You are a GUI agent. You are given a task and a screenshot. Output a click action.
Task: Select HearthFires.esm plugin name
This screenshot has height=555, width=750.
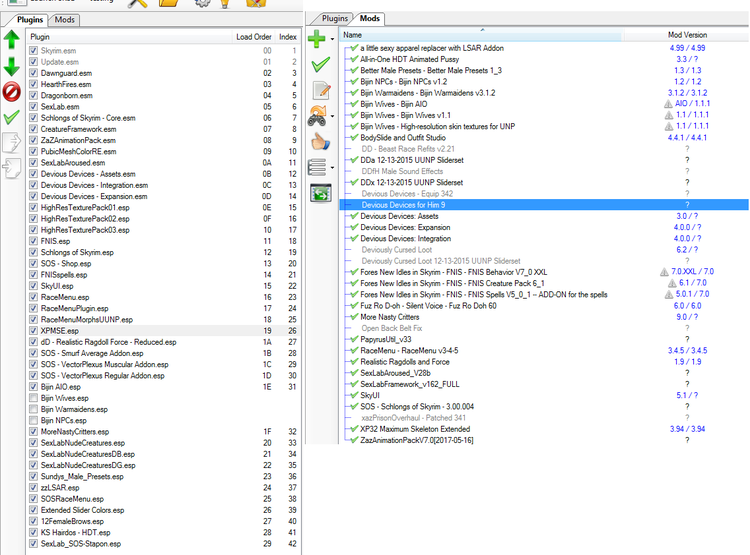[66, 84]
